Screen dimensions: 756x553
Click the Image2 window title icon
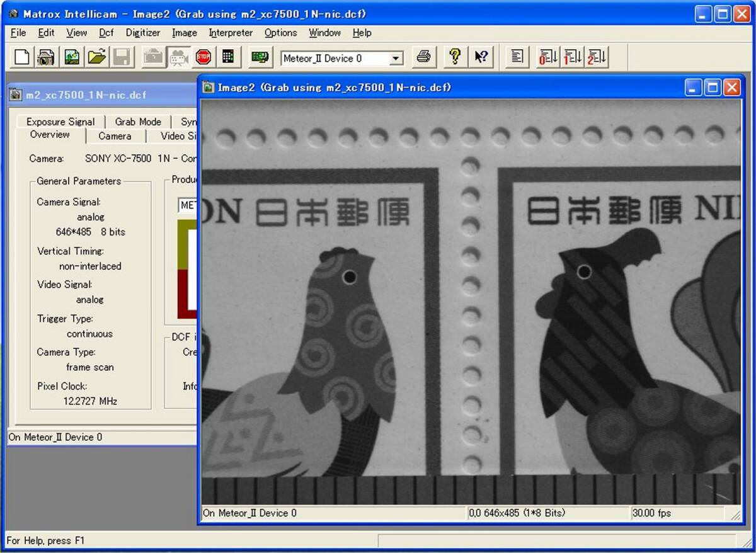point(209,88)
